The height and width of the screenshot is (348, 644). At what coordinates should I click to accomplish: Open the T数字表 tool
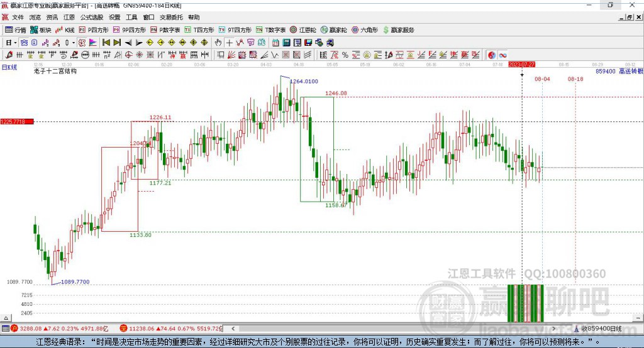pos(270,30)
